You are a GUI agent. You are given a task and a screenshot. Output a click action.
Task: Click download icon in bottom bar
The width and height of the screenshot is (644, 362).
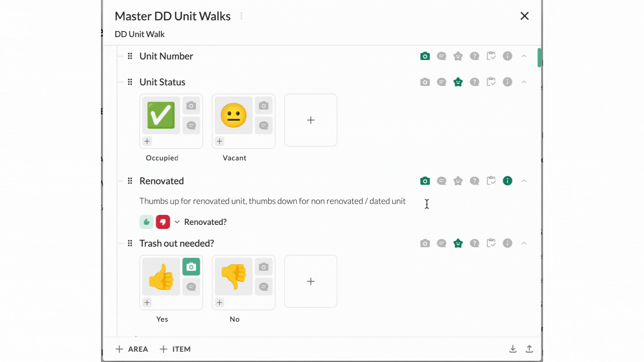pos(513,349)
